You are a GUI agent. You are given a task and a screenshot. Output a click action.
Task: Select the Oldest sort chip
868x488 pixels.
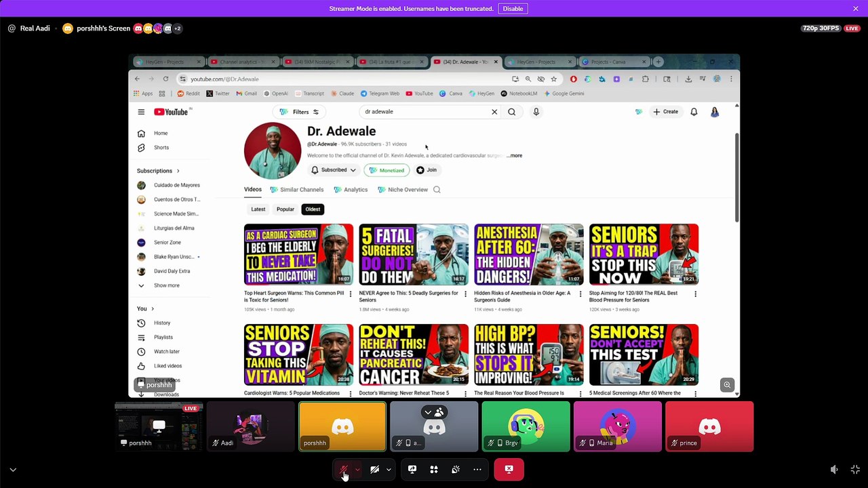[x=313, y=209]
